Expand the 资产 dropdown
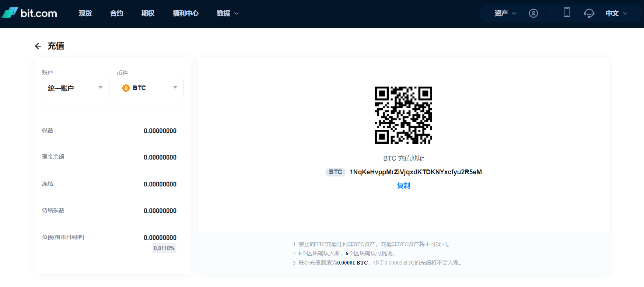 [x=505, y=13]
